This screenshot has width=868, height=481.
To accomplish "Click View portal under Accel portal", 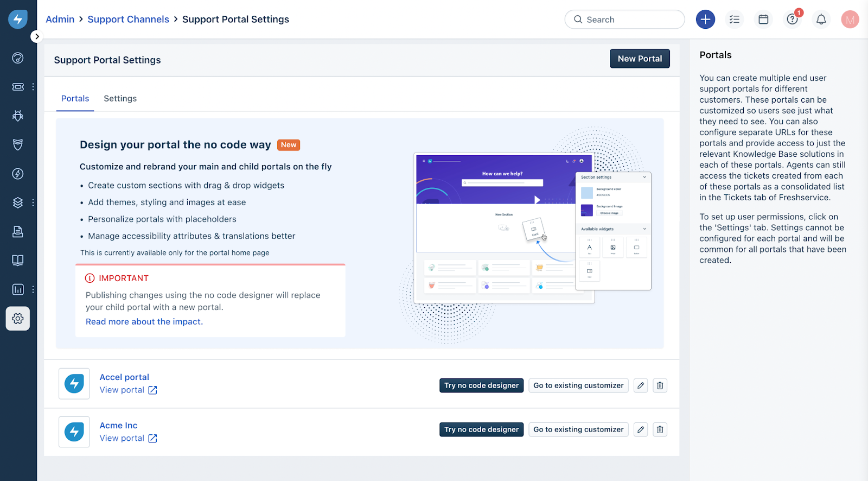I will pos(129,390).
